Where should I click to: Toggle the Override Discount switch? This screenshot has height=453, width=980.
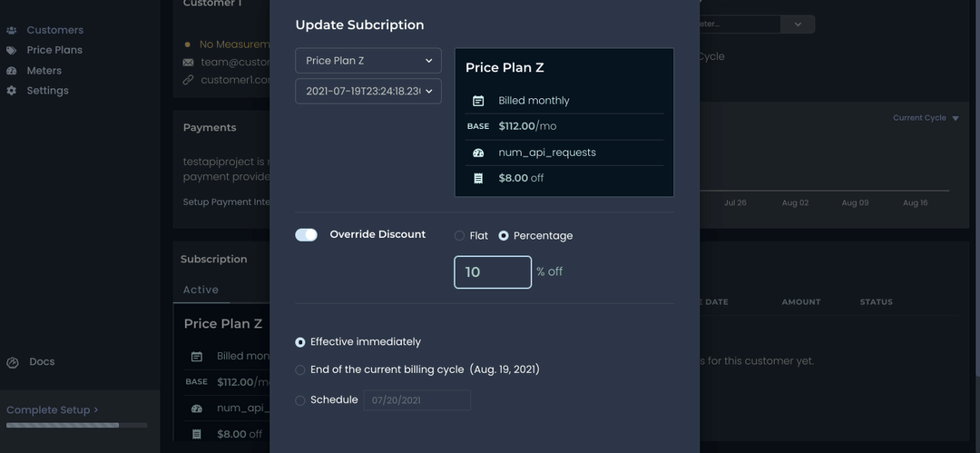coord(307,235)
